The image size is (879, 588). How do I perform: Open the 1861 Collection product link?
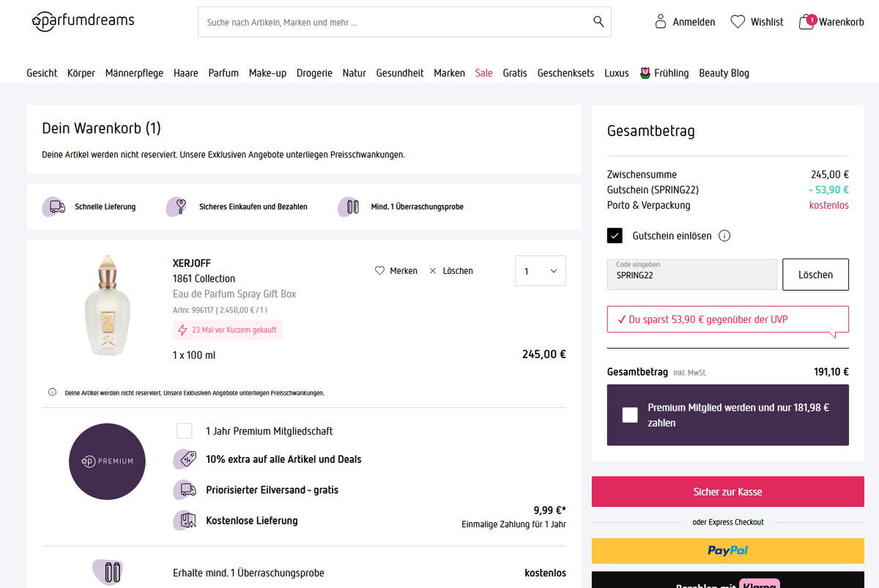click(204, 278)
